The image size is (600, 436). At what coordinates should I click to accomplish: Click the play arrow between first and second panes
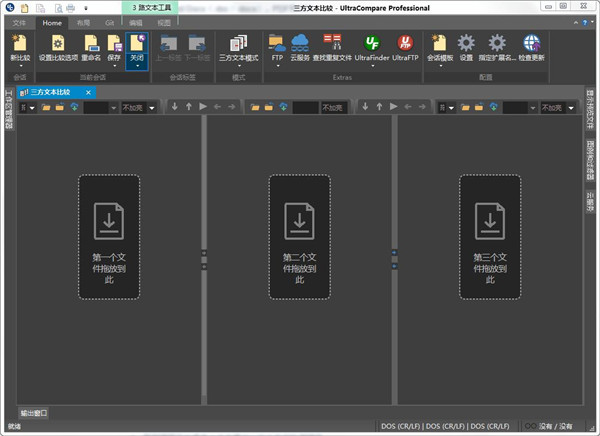click(x=203, y=106)
